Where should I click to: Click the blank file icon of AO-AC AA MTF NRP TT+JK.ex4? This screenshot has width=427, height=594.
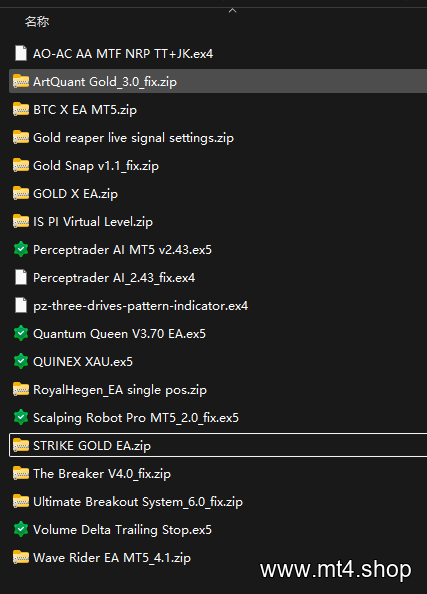[x=21, y=53]
